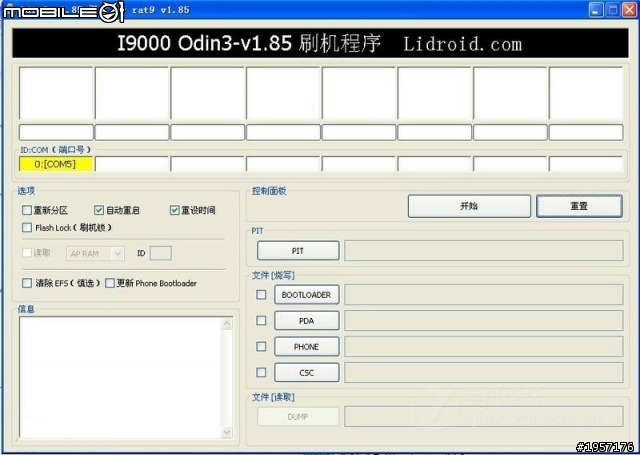The height and width of the screenshot is (455, 640).
Task: Click inside the 信息 message log area
Action: pos(120,378)
